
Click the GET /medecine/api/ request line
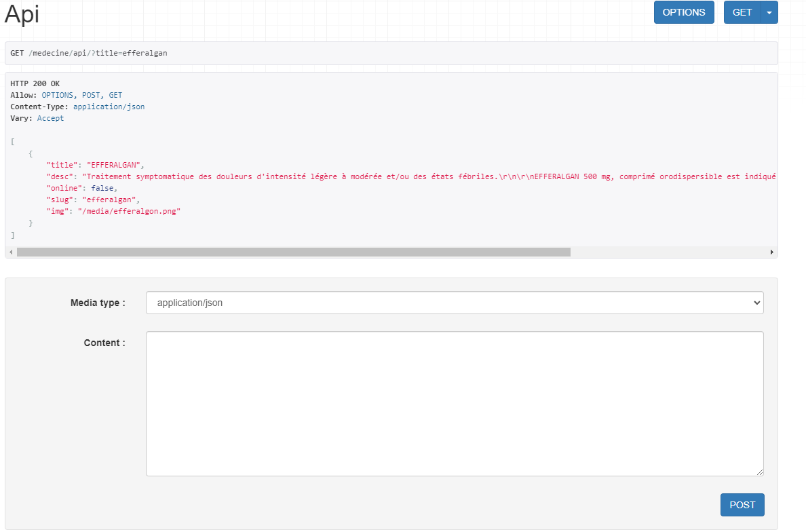[88, 53]
